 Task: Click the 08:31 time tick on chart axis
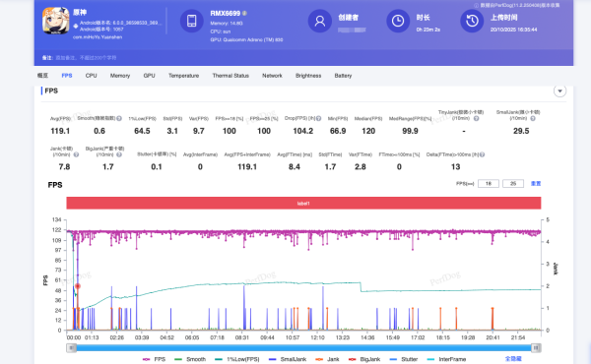[242, 338]
